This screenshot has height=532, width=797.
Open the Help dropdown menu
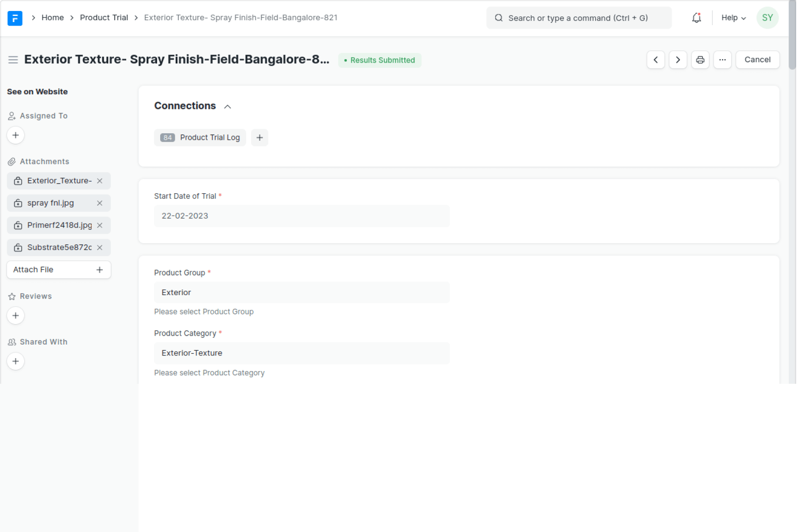pos(733,18)
